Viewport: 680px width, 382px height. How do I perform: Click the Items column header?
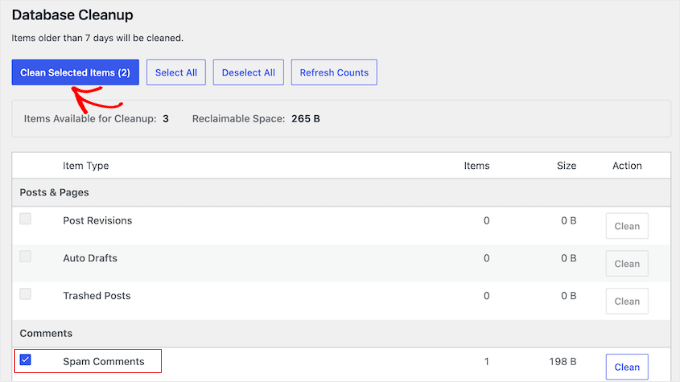point(477,166)
